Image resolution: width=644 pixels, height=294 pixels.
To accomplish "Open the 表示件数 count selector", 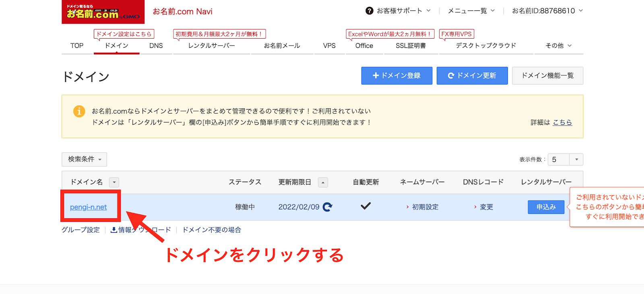I will pyautogui.click(x=565, y=159).
